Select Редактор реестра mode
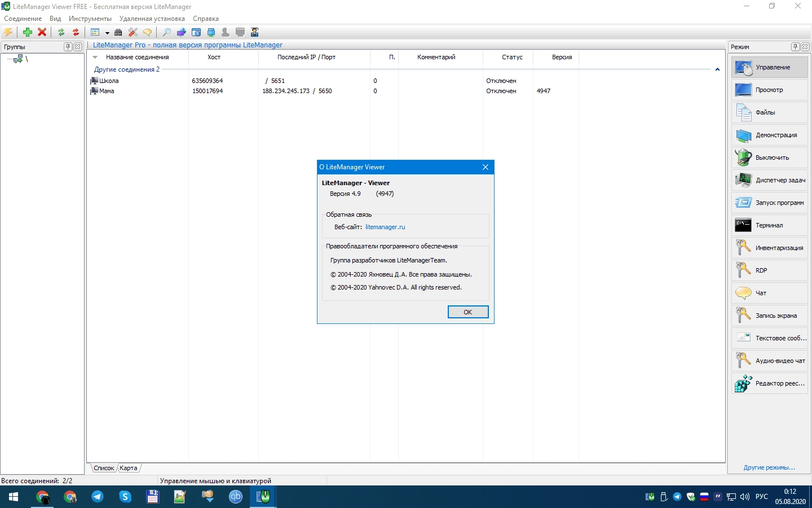Viewport: 812px width, 508px height. point(770,383)
